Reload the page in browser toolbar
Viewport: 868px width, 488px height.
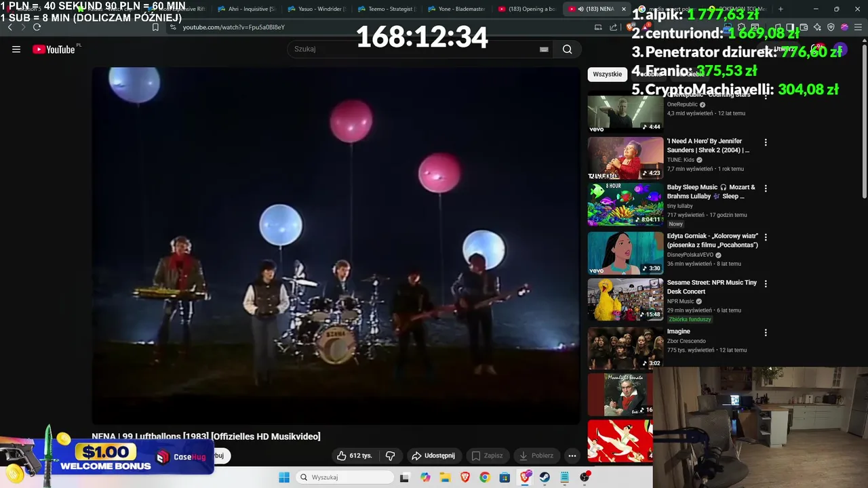click(x=37, y=27)
